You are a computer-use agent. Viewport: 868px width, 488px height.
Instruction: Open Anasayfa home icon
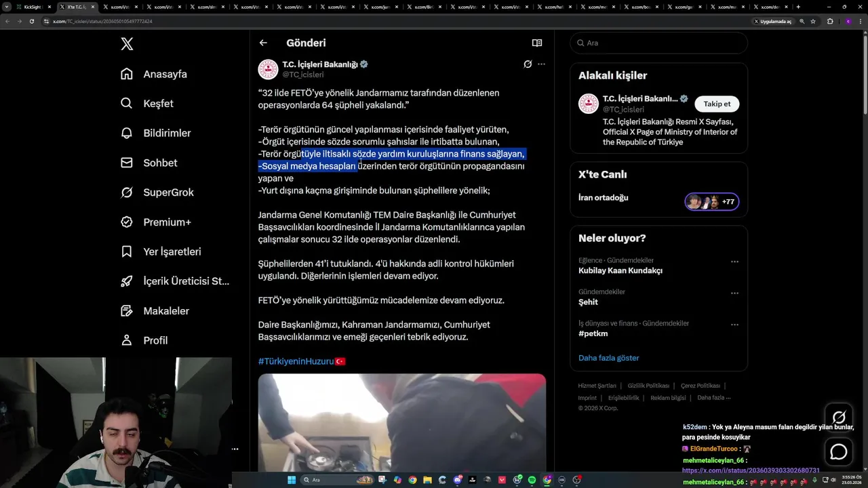(x=127, y=74)
